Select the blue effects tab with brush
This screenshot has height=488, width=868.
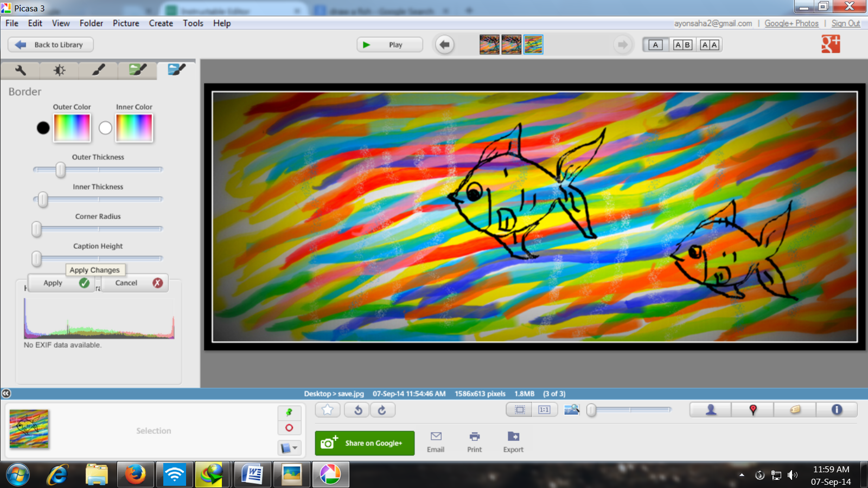click(176, 70)
